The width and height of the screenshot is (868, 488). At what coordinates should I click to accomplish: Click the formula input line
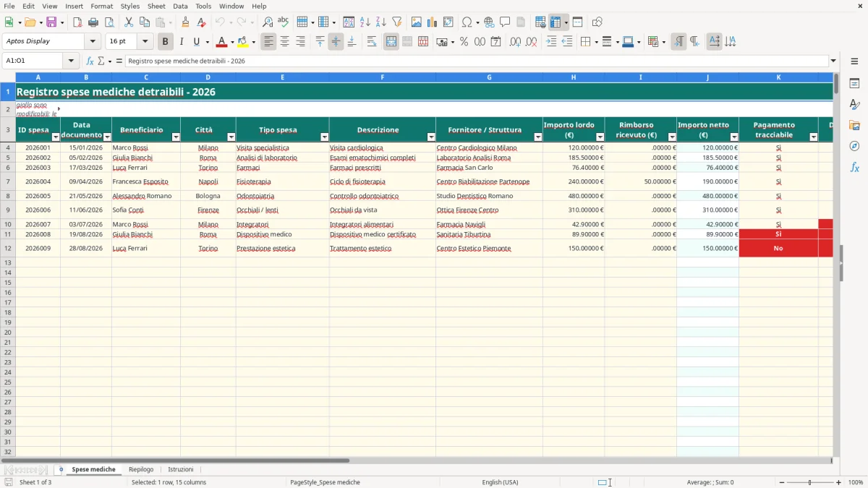tap(477, 61)
